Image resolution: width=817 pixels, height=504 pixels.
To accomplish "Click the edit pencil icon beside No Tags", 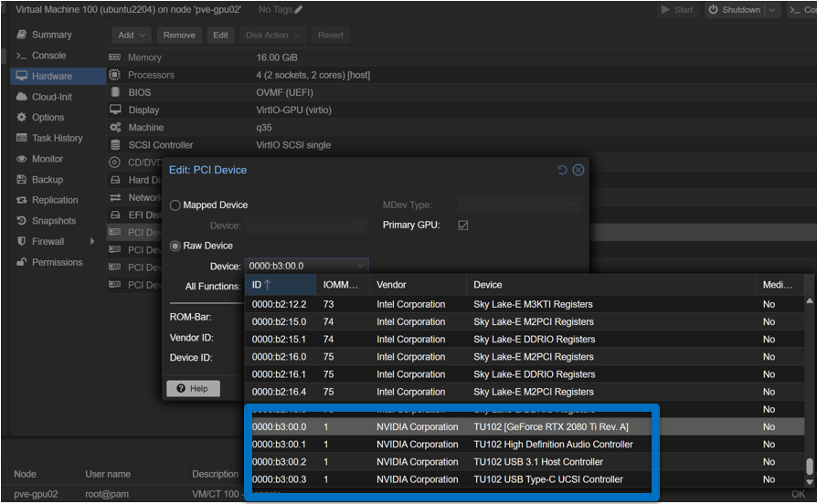I will [x=299, y=10].
